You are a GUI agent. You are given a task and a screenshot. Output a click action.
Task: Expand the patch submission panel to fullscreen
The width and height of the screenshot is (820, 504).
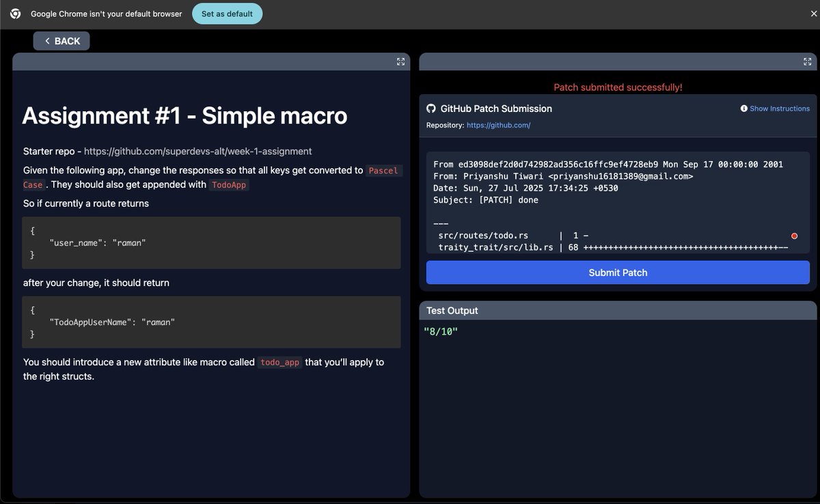(x=807, y=61)
